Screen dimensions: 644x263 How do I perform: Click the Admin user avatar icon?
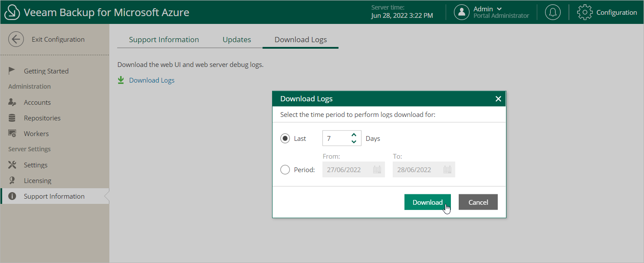462,12
